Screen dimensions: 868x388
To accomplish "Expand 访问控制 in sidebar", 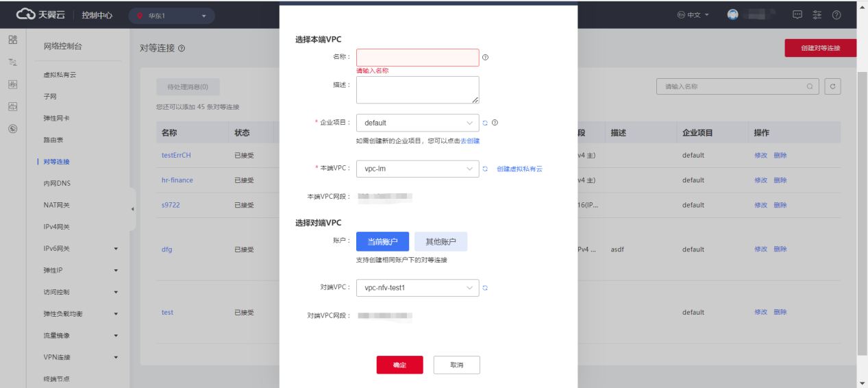I will [x=116, y=292].
